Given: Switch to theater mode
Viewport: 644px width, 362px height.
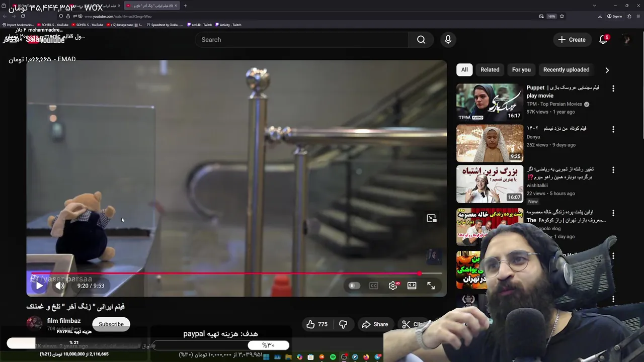Looking at the screenshot, I should 412,286.
